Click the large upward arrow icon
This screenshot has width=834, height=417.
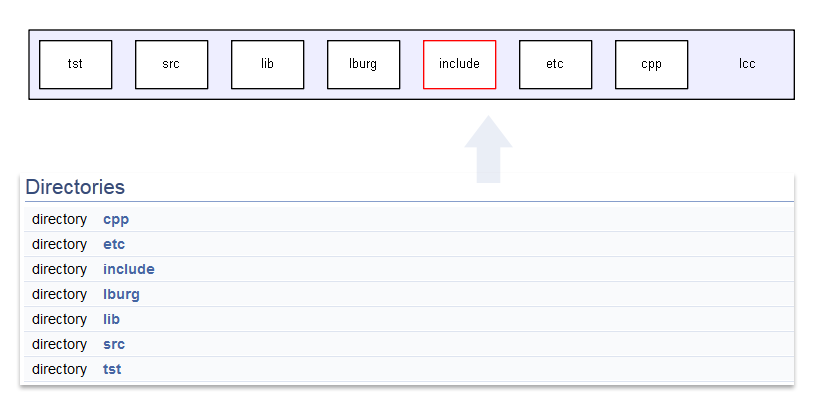[488, 150]
